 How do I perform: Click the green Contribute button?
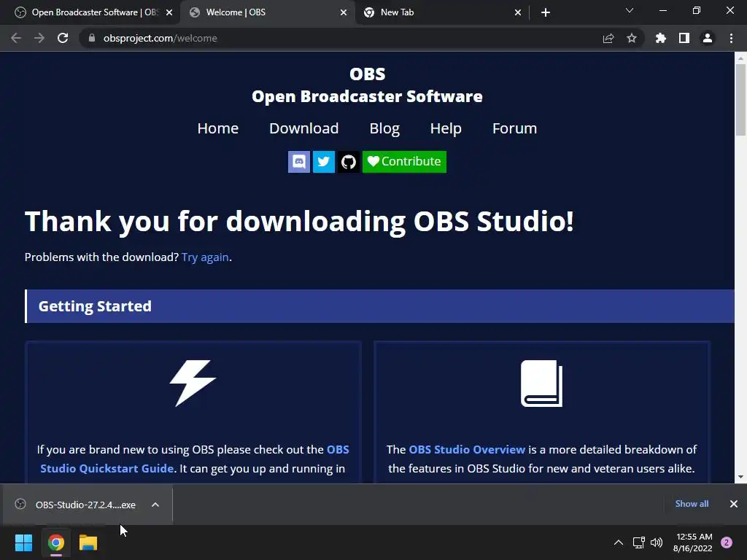tap(404, 162)
